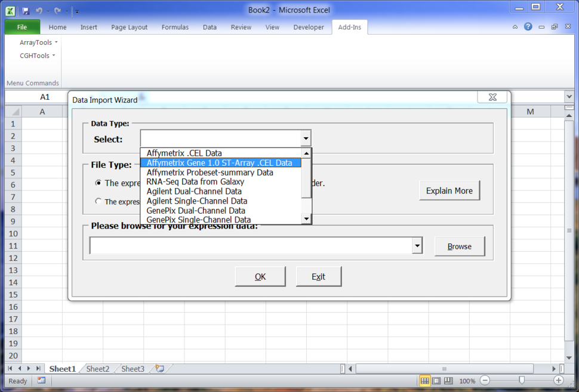Go to previous sheet navigation arrow
This screenshot has height=392, width=579.
(19, 368)
